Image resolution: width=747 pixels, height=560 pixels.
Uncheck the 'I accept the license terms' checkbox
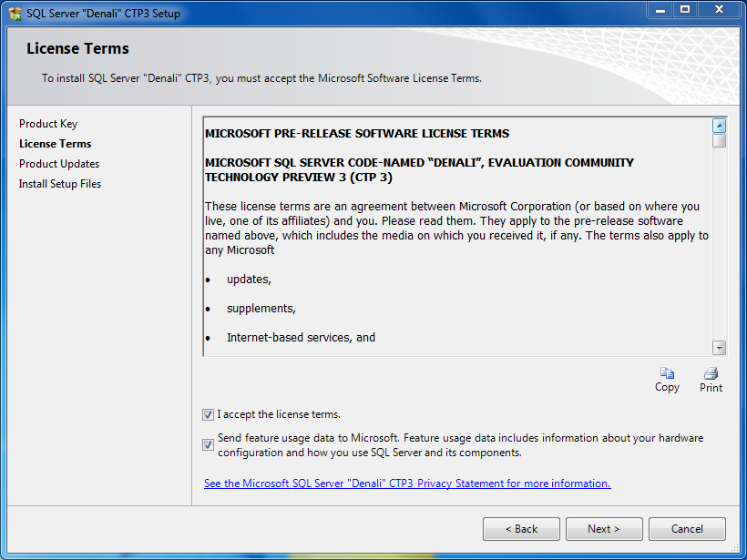(x=208, y=414)
